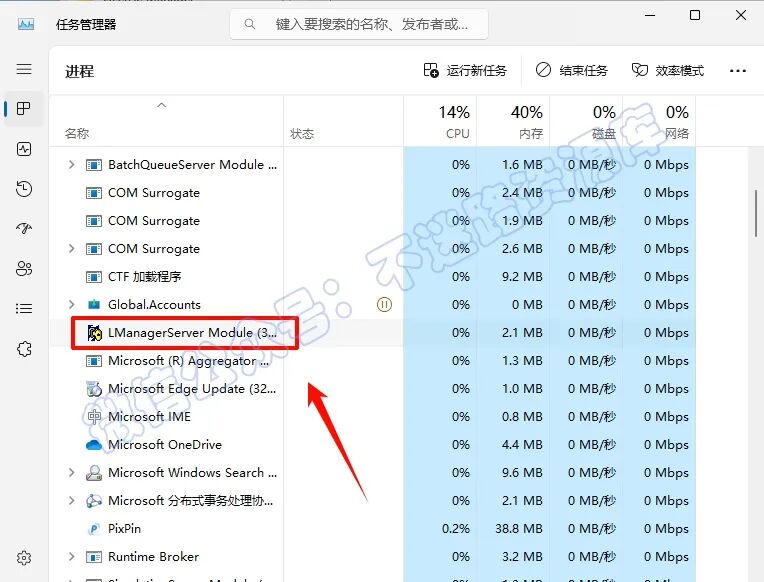The image size is (764, 582).
Task: Open the Users sidebar icon
Action: (x=24, y=268)
